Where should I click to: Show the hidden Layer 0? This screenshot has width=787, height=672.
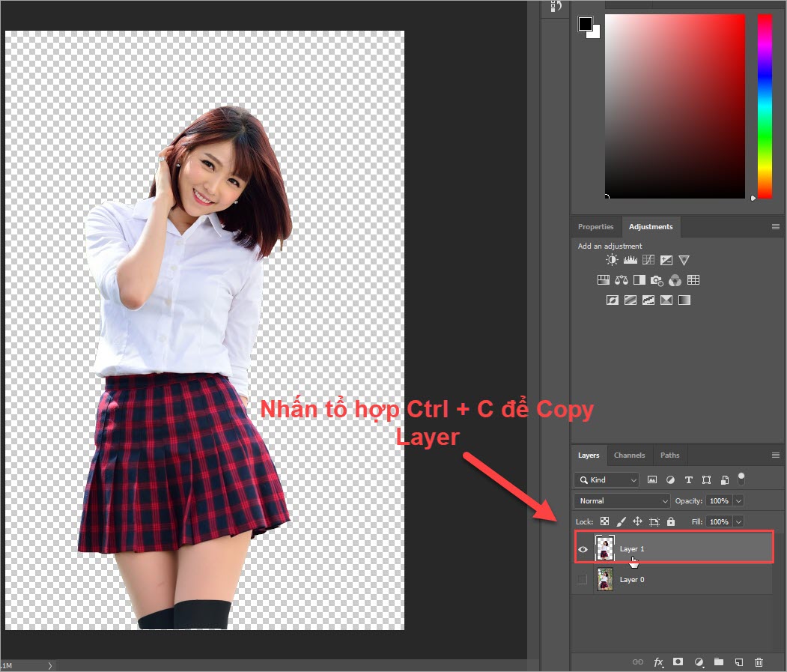click(x=583, y=579)
